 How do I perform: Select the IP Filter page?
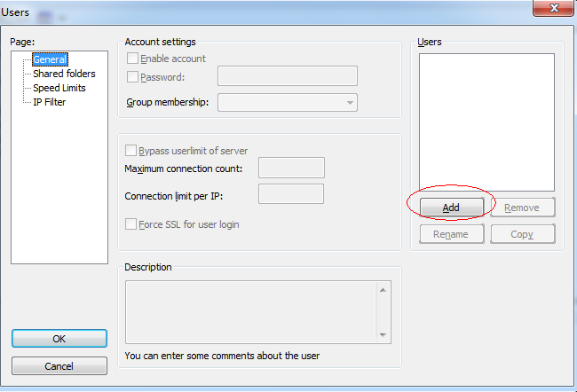pyautogui.click(x=50, y=102)
